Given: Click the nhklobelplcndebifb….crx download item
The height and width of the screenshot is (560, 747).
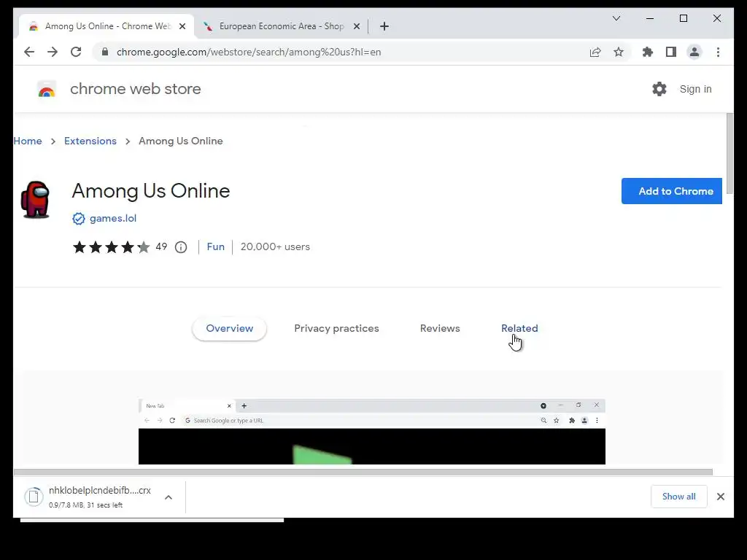Looking at the screenshot, I should [x=99, y=497].
